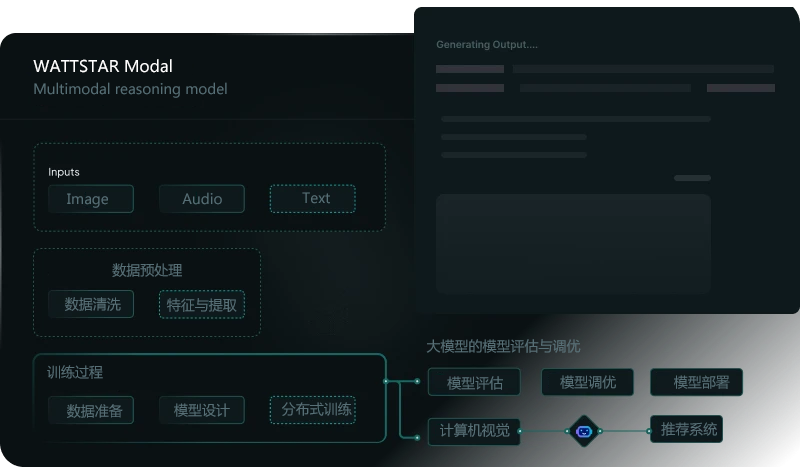This screenshot has height=467, width=800.
Task: Click the 分布式训练 button
Action: tap(312, 410)
